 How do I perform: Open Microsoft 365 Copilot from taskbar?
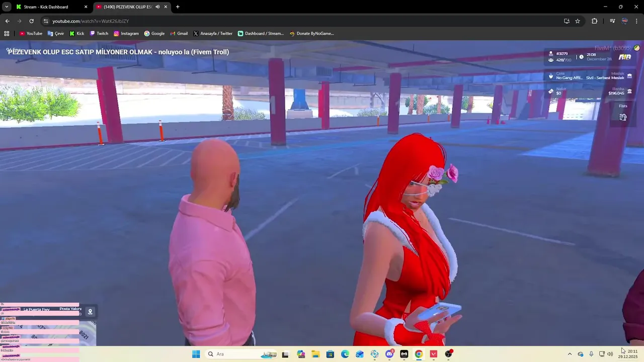coord(301,354)
